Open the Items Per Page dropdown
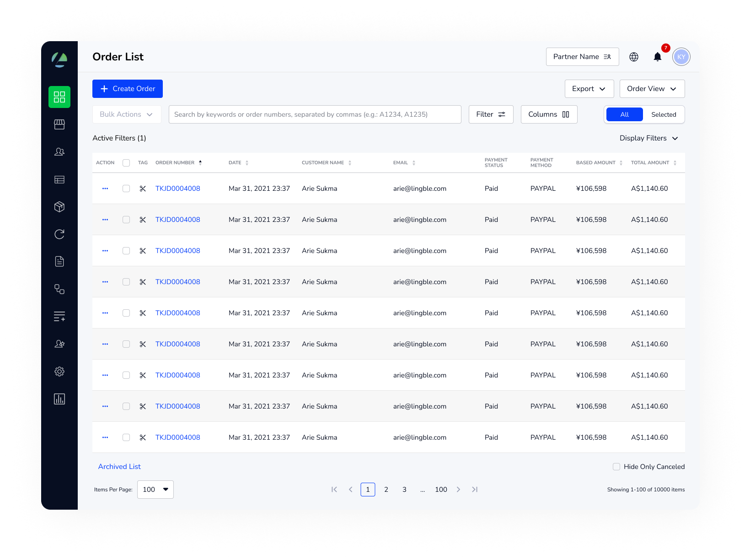The image size is (750, 560). [x=155, y=490]
